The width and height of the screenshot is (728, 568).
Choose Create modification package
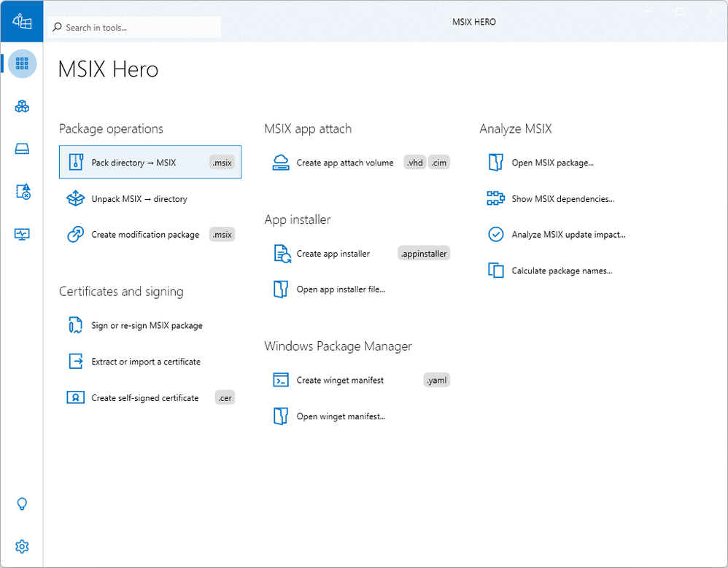pos(145,235)
